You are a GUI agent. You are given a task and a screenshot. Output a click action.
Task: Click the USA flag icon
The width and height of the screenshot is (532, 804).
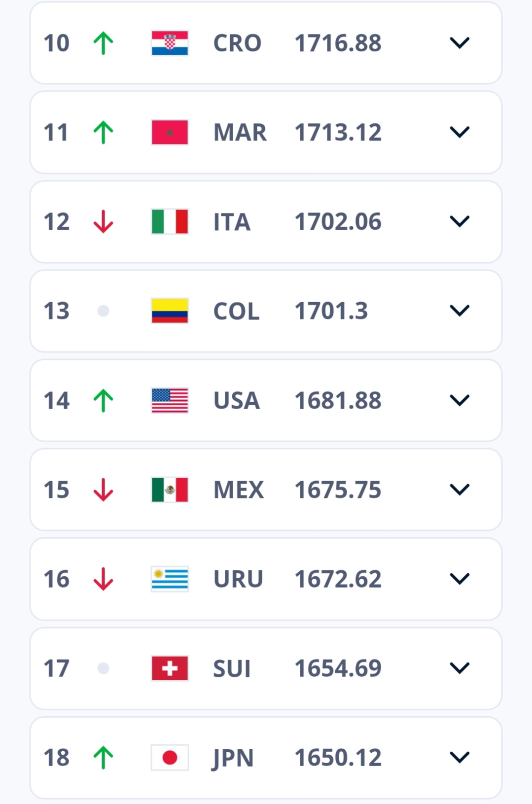[x=170, y=400]
